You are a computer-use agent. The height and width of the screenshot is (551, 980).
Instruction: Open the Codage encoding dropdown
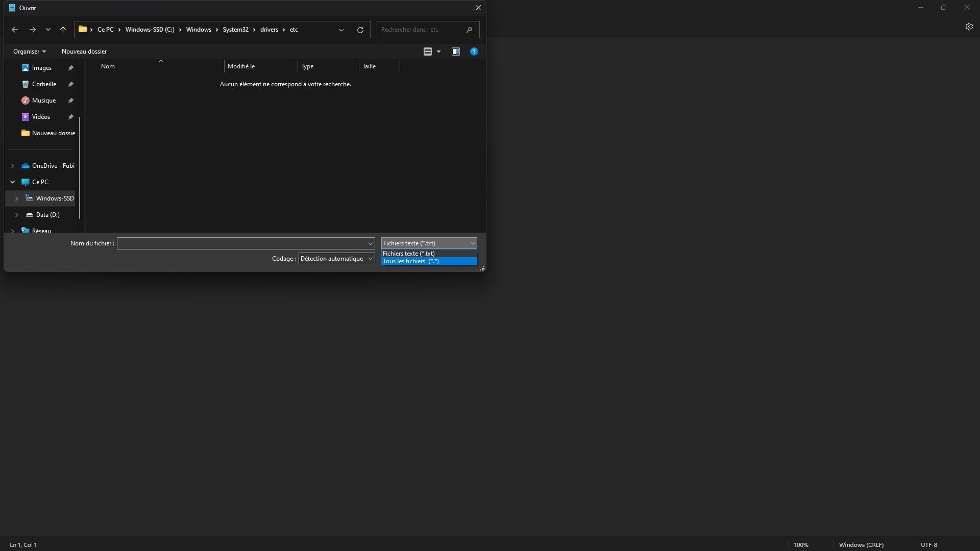[x=337, y=259]
